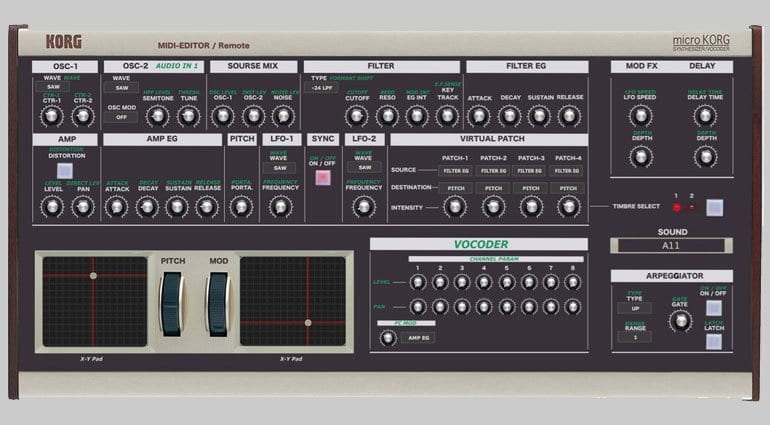Toggle the Amp Distortion button
This screenshot has height=425, width=770.
click(x=65, y=170)
